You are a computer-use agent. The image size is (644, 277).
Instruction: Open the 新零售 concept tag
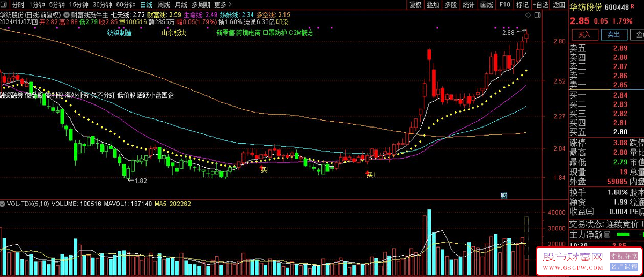coord(225,33)
